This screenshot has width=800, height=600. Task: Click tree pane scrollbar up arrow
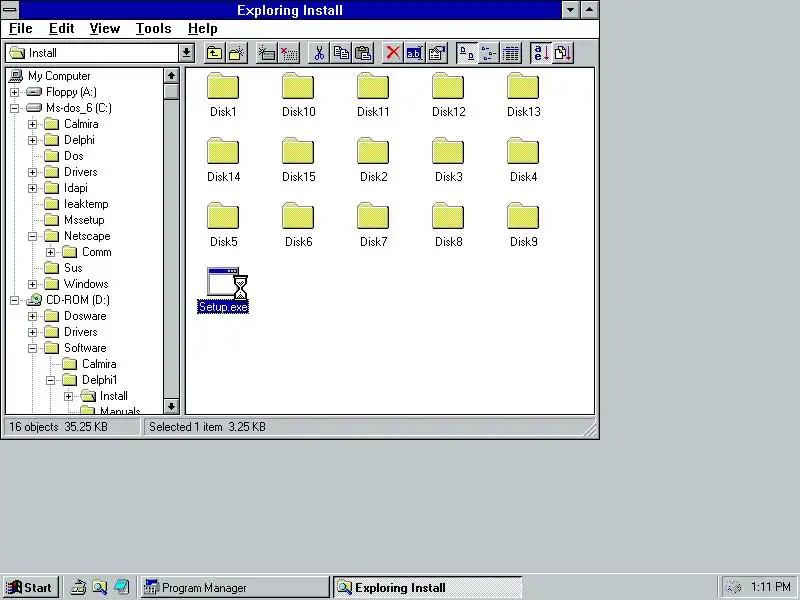[171, 76]
